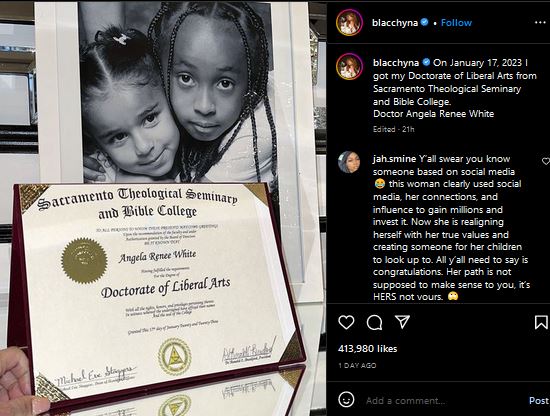
Task: Follow the blacchyna account
Action: pos(456,23)
